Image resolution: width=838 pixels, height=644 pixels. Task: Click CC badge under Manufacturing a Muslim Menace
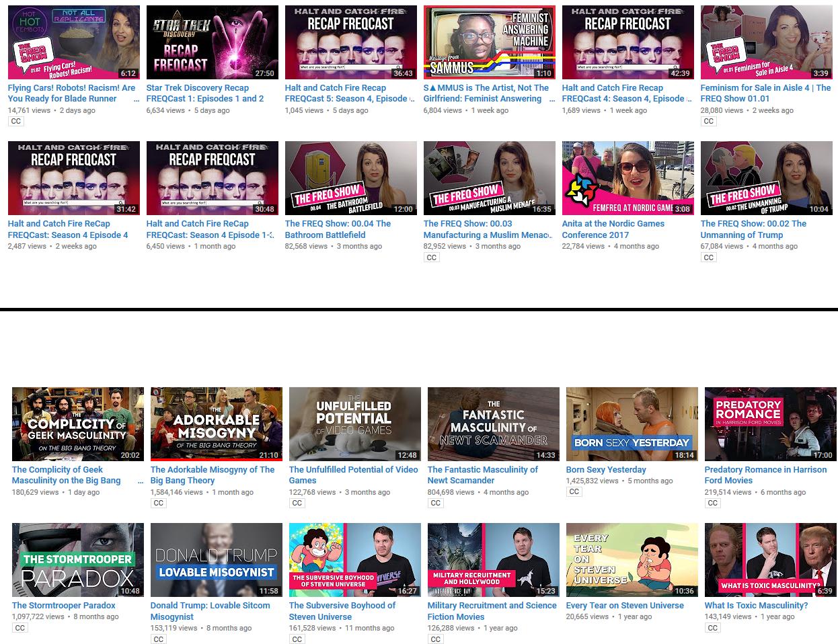[x=432, y=257]
